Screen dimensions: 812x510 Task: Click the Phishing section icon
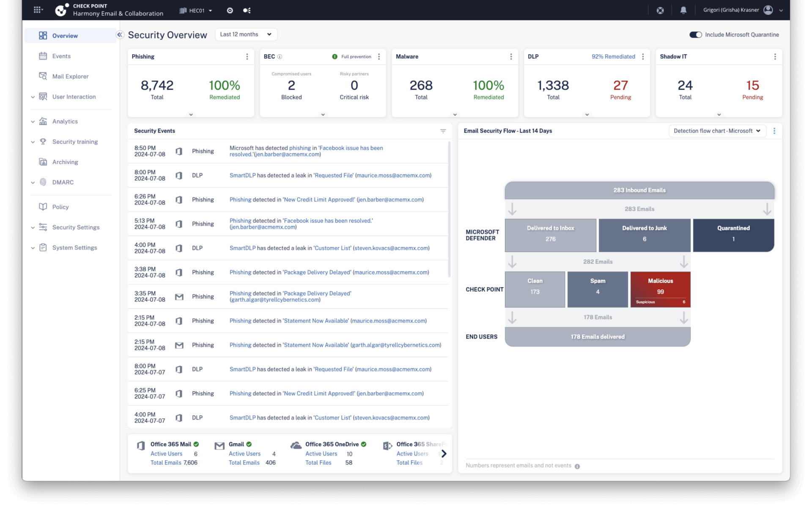coord(247,56)
